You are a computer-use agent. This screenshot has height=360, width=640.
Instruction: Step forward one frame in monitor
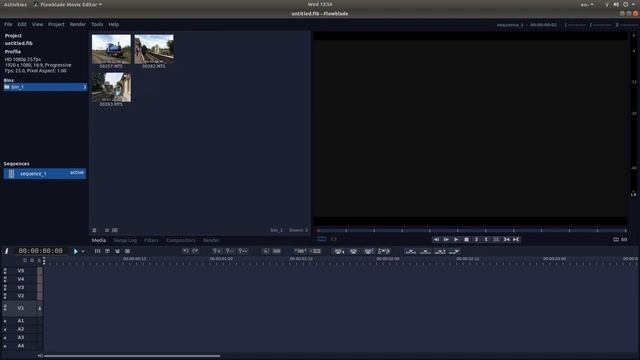(446, 240)
